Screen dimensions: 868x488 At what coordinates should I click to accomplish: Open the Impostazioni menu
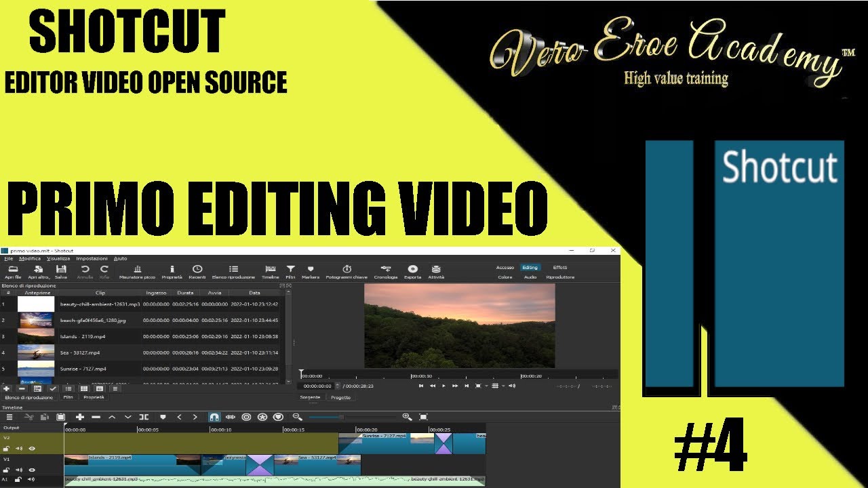(x=92, y=258)
